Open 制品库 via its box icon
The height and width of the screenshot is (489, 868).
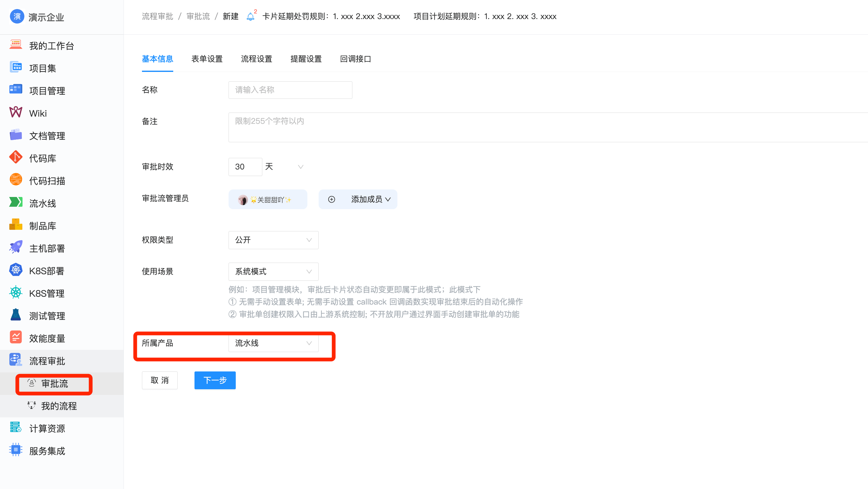coord(16,225)
